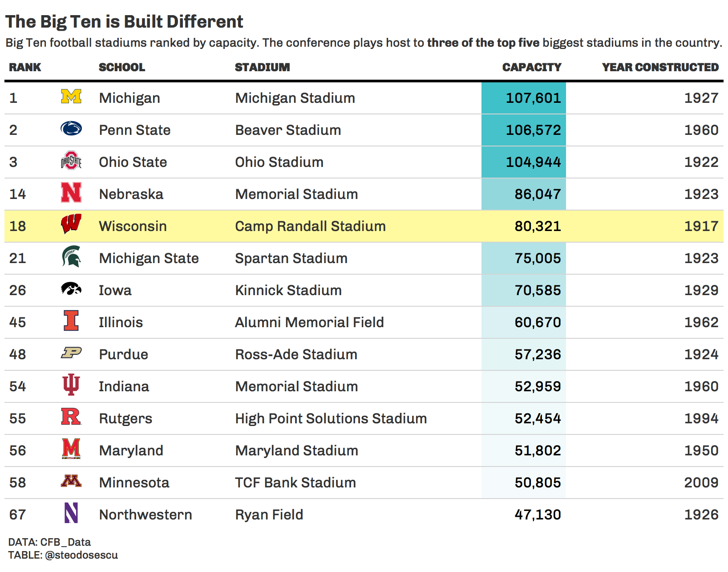728x572 pixels.
Task: Click the Minnesota M logo
Action: [71, 481]
